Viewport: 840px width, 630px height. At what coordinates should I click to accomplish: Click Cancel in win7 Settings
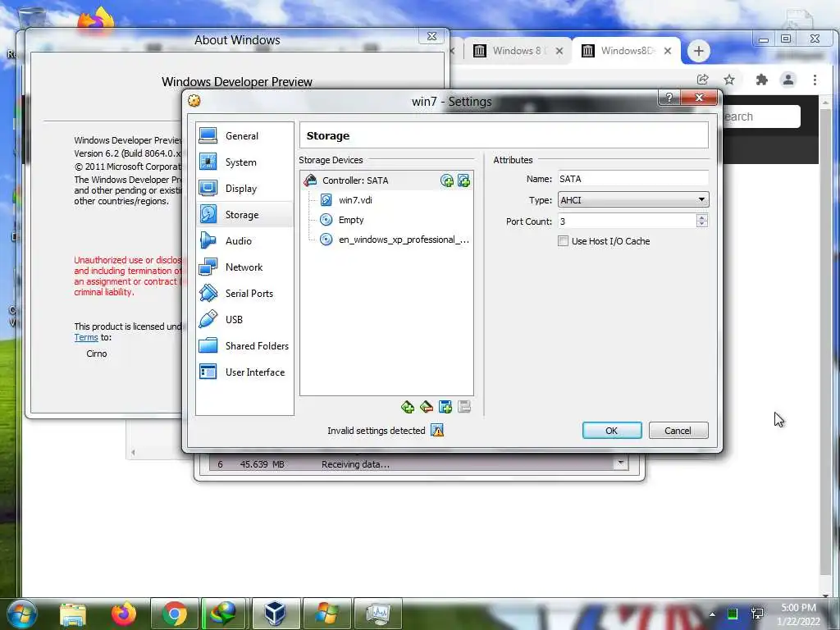(678, 430)
